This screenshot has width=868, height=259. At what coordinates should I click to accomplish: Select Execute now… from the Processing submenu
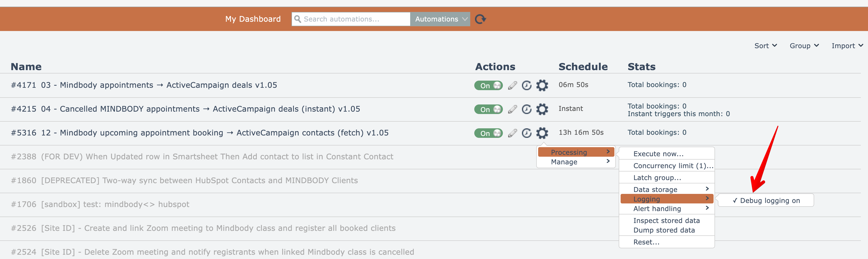(658, 154)
